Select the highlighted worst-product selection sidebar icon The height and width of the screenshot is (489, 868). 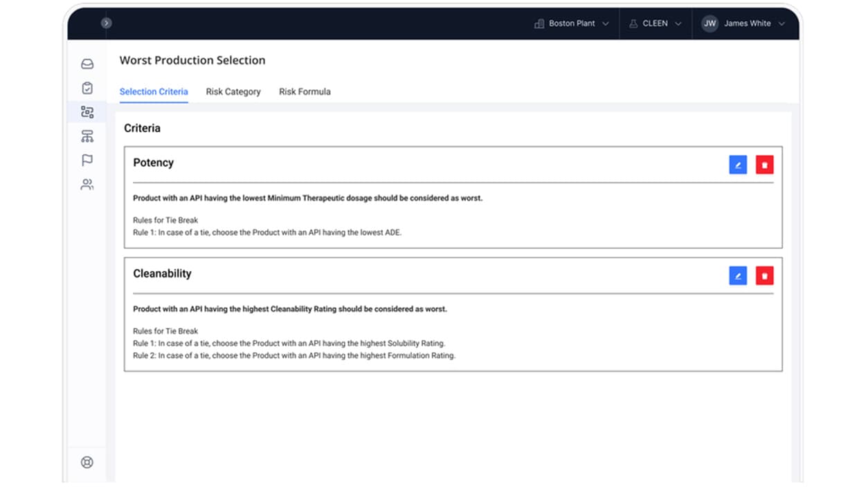87,112
